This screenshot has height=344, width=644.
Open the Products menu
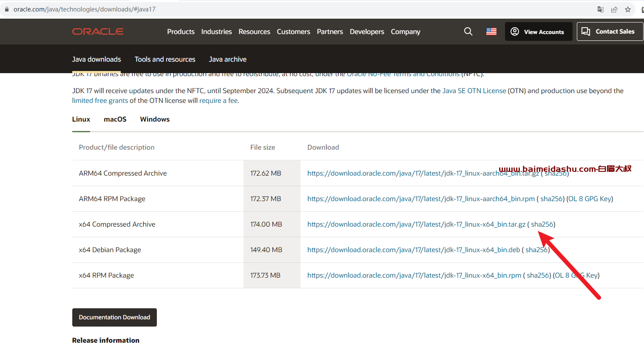tap(181, 31)
